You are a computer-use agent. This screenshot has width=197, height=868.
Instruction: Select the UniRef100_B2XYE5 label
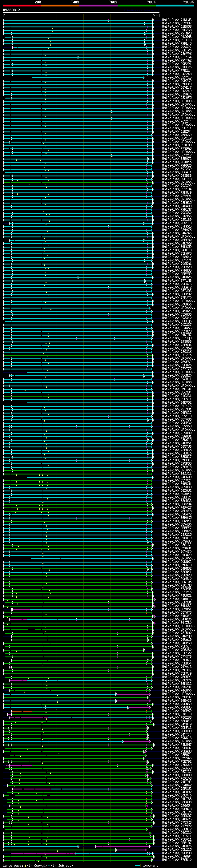[177, 77]
